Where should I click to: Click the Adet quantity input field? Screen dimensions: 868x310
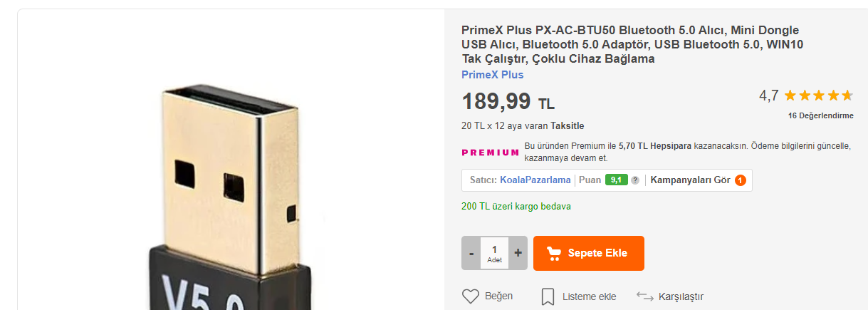(x=494, y=253)
